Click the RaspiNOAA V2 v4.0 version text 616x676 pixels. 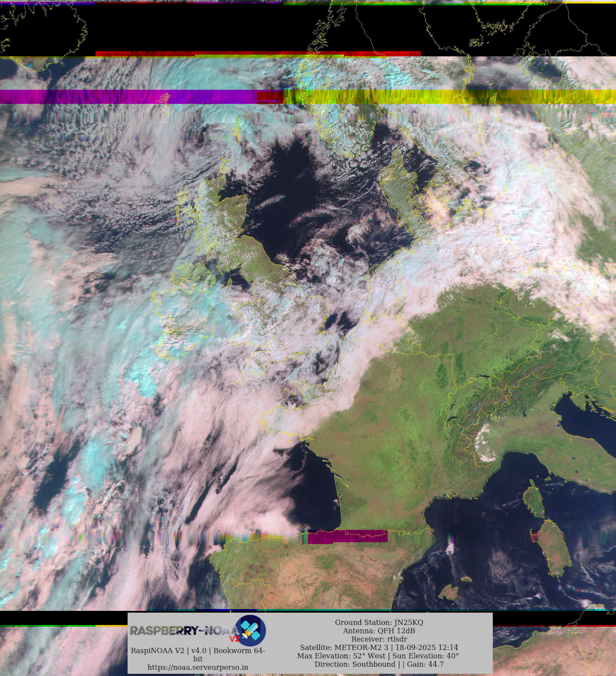tap(198, 651)
